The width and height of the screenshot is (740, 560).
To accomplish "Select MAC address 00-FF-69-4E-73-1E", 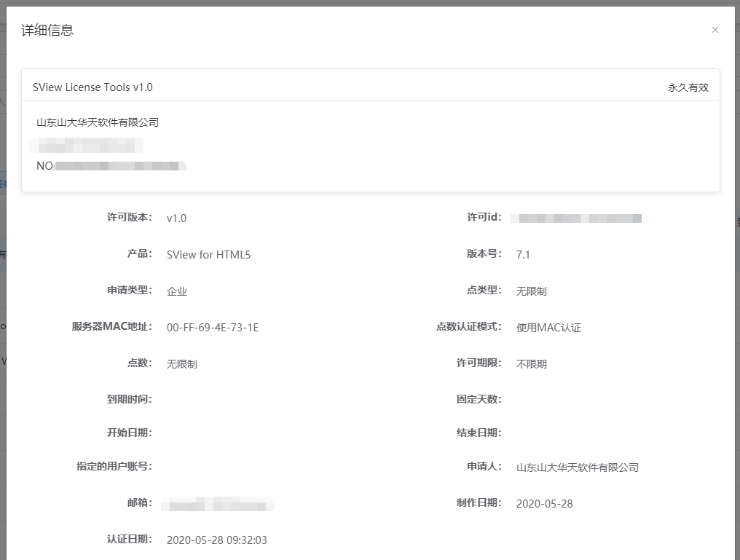I will 213,328.
